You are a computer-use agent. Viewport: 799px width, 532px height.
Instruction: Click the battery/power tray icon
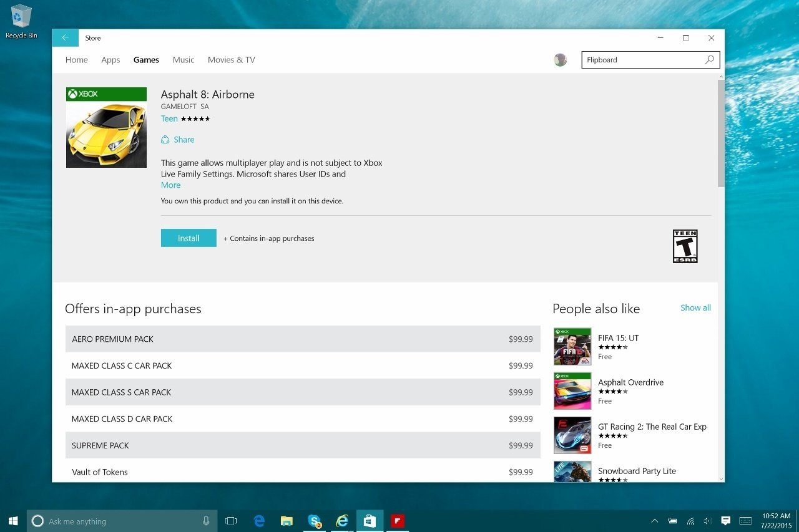click(x=672, y=521)
